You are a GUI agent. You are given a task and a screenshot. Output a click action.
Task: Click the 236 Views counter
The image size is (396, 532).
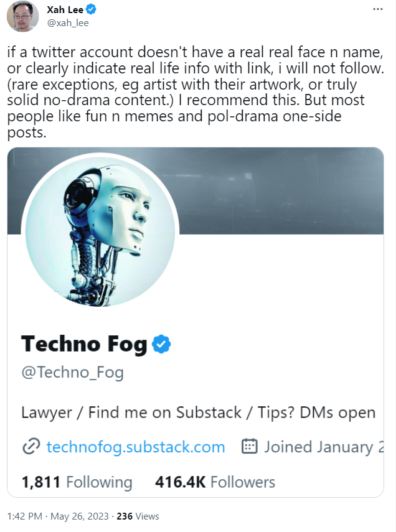138,516
